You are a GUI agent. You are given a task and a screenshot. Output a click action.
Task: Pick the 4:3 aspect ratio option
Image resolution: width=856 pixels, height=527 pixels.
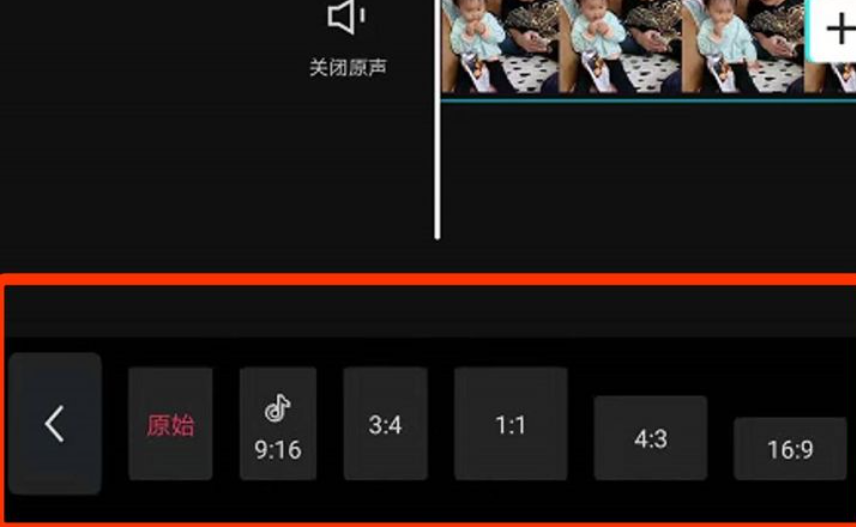(651, 438)
